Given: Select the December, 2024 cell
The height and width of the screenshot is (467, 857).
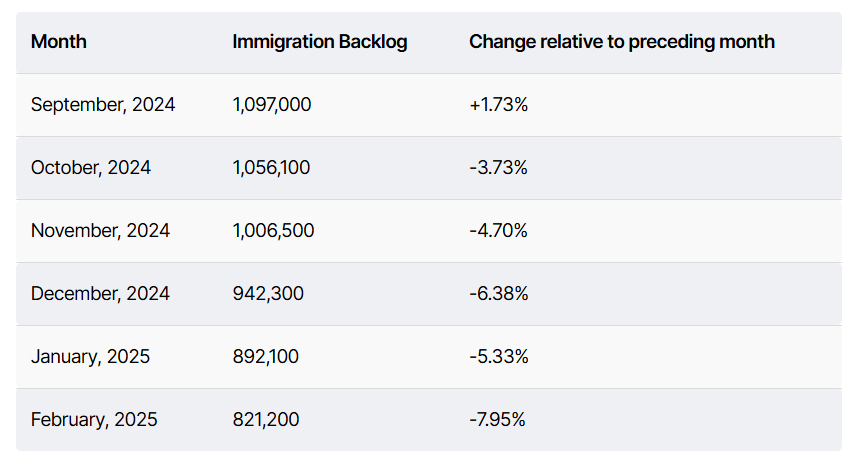Looking at the screenshot, I should coord(100,294).
